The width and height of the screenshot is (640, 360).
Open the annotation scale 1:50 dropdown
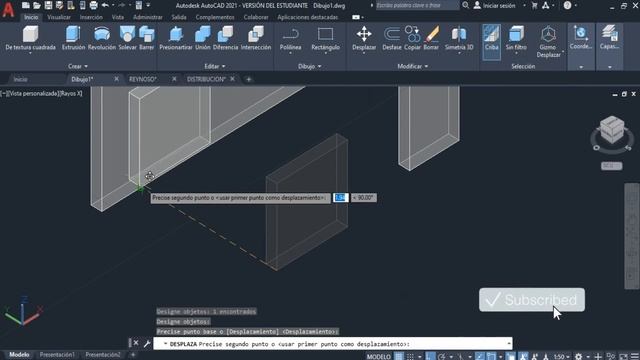(x=562, y=356)
